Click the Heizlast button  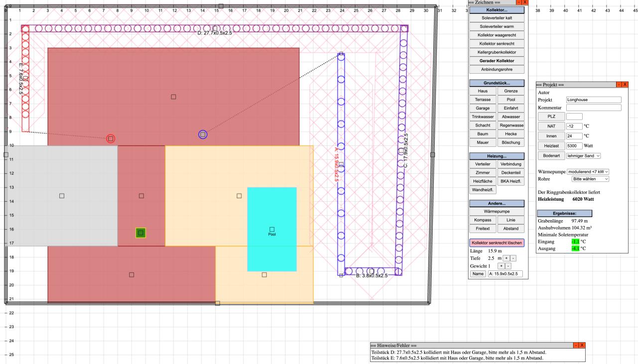pos(551,145)
